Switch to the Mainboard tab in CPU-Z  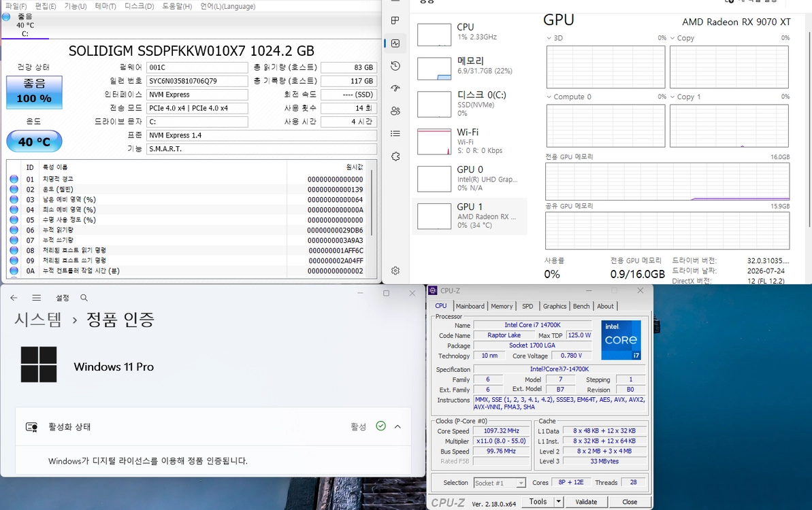pos(470,306)
